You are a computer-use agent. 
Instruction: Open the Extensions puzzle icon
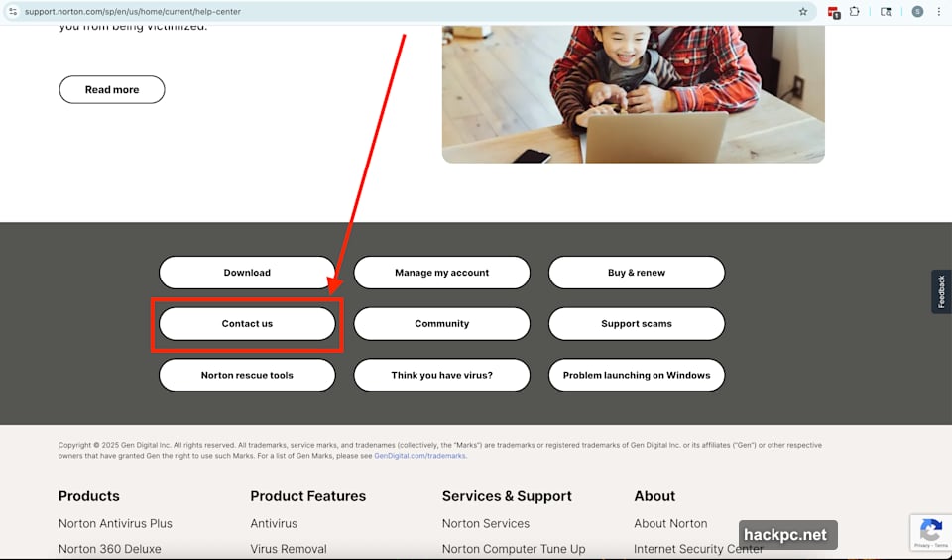[x=854, y=12]
